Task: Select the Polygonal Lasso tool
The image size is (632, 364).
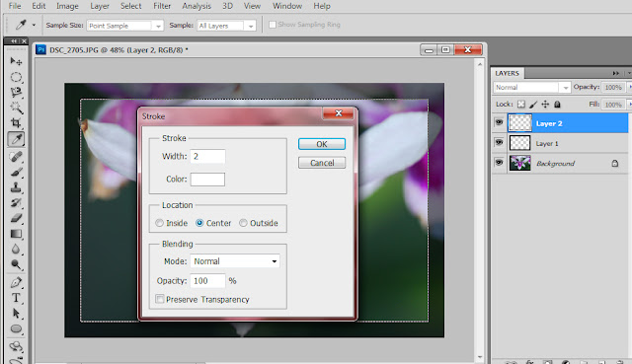Action: [x=16, y=92]
